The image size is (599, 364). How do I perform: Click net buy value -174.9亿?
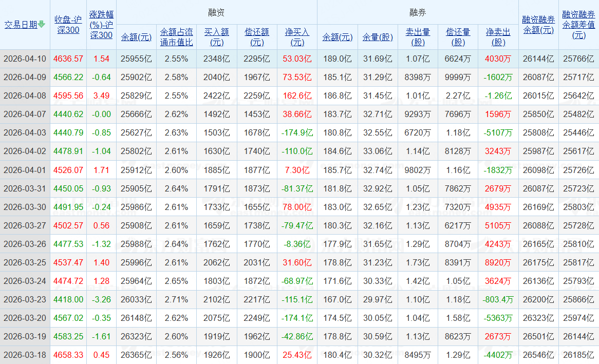(297, 132)
